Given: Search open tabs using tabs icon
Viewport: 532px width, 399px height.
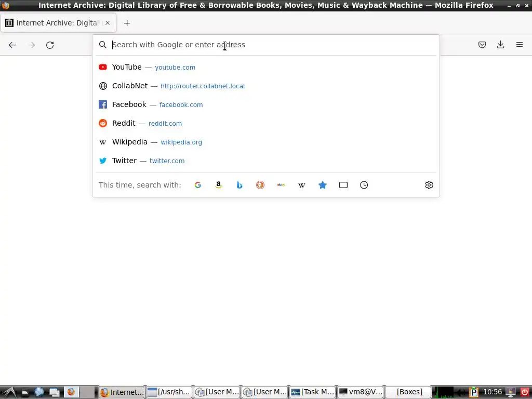Looking at the screenshot, I should point(343,185).
